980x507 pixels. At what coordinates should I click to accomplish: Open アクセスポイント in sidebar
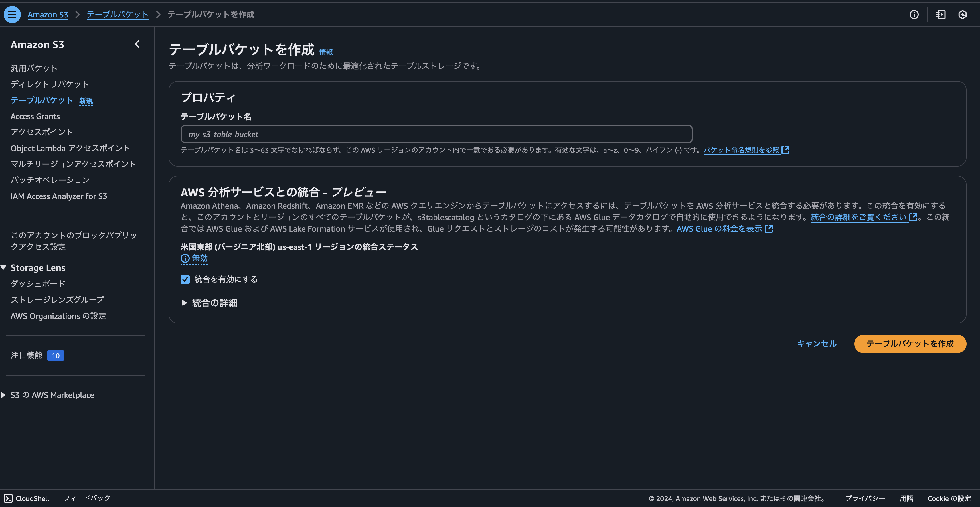pos(42,132)
